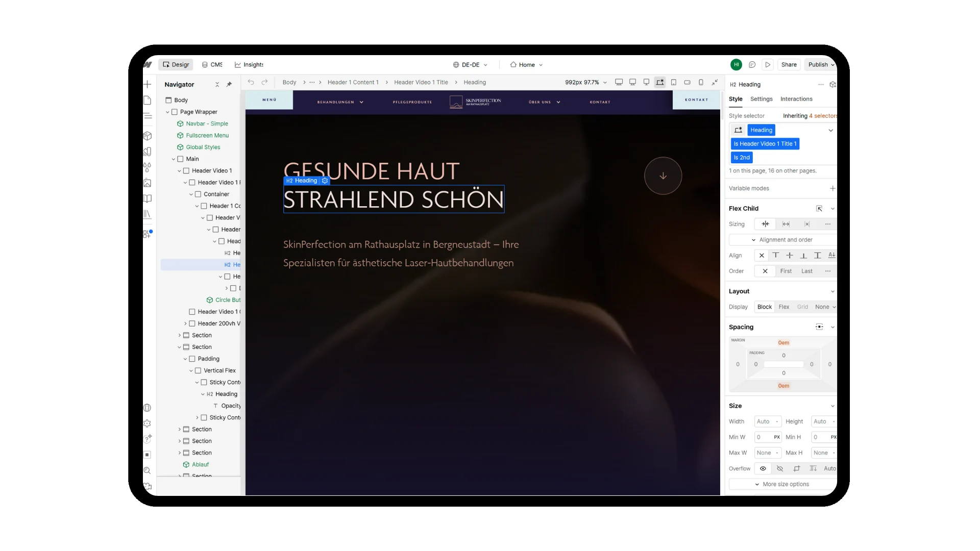Click the redo arrow
The image size is (980, 551).
tap(264, 82)
